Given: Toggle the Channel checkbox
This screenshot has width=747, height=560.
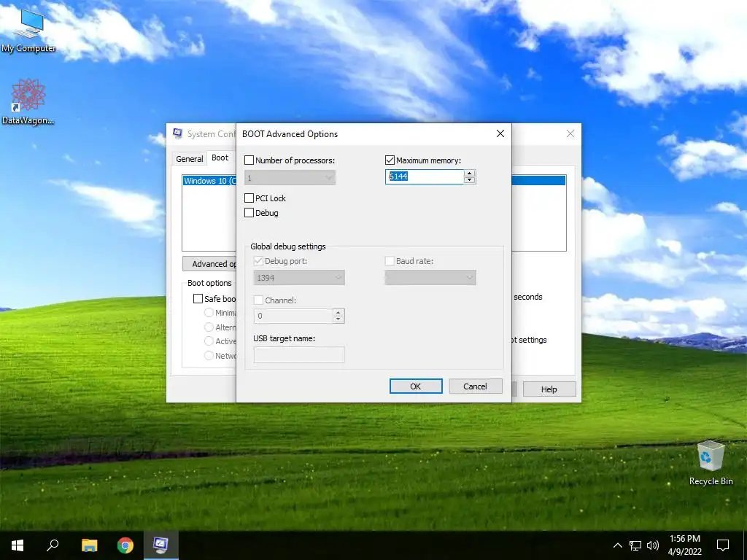Looking at the screenshot, I should tap(258, 300).
